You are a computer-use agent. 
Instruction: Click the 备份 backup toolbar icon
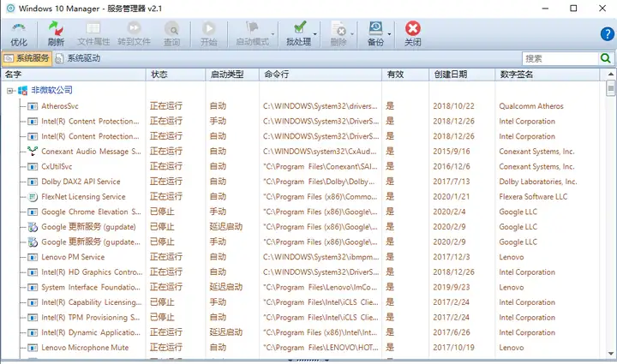(x=375, y=28)
